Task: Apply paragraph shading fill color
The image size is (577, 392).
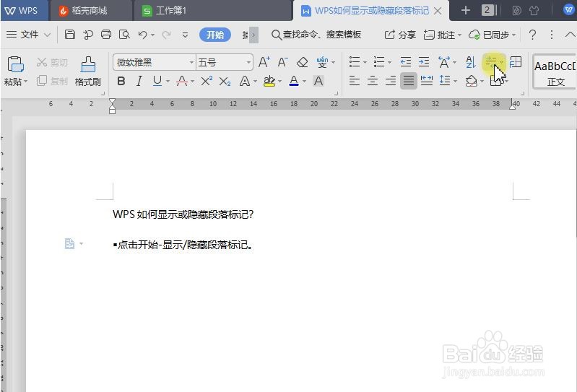Action: [x=472, y=81]
